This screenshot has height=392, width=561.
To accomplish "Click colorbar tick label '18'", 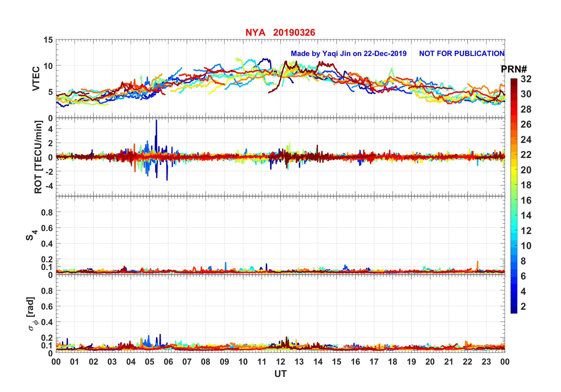I will coord(526,185).
